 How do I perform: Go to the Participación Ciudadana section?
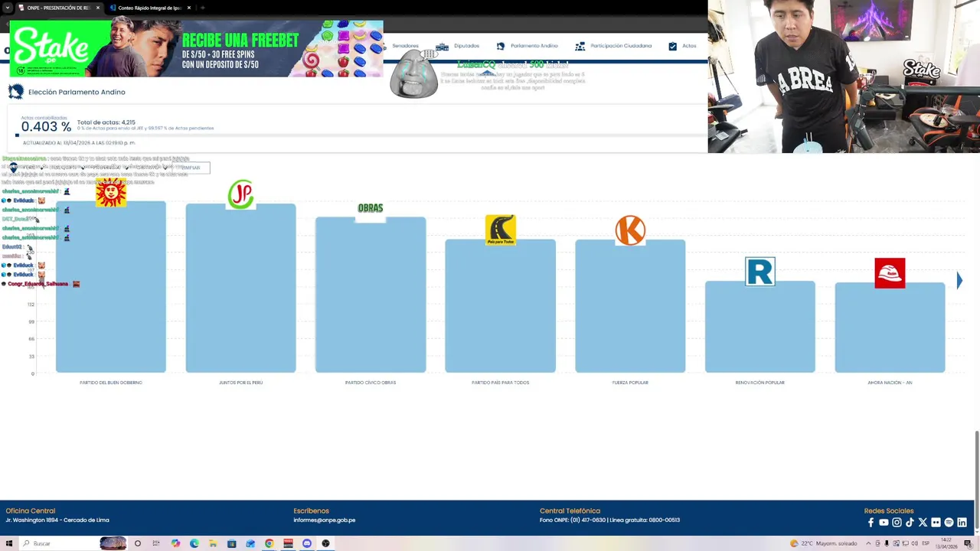pyautogui.click(x=621, y=46)
